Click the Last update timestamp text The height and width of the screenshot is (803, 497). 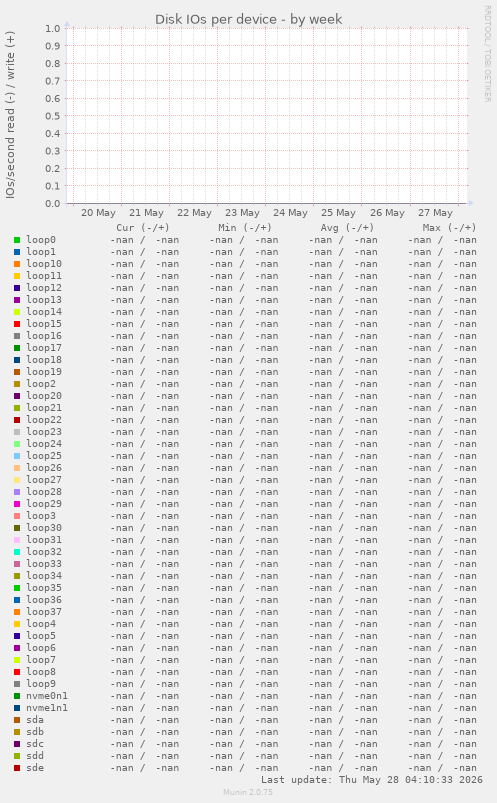click(372, 780)
